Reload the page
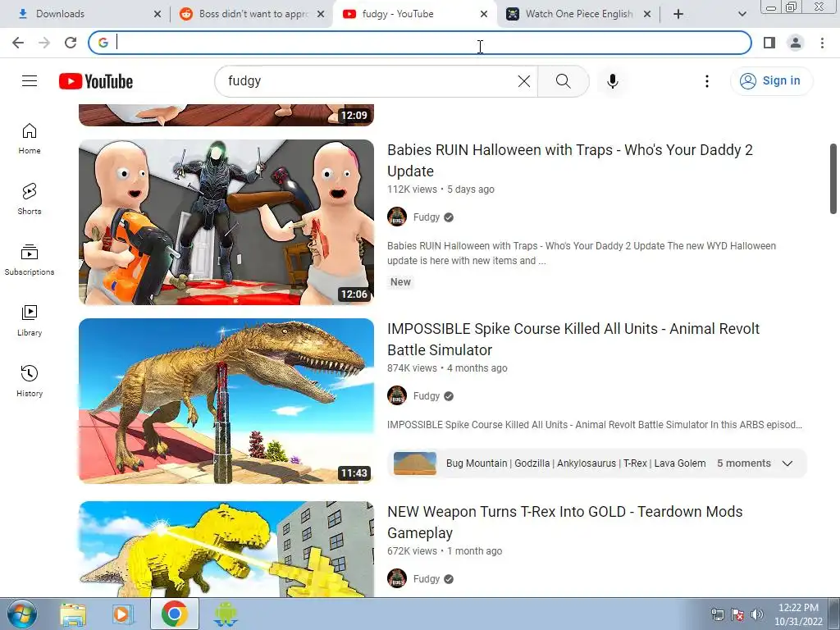This screenshot has height=630, width=840. [71, 43]
